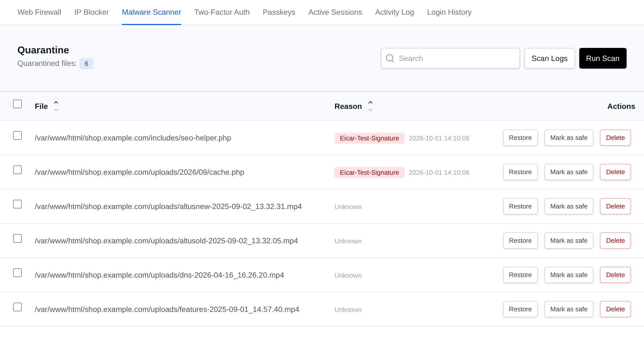Viewport: 644px width, 344px height.
Task: Switch to IP Blocker tab
Action: pos(91,12)
